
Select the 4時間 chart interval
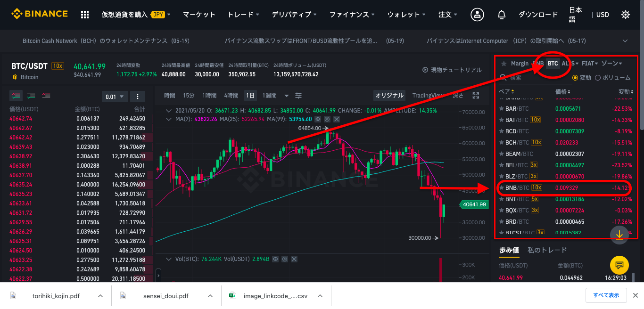(x=231, y=96)
